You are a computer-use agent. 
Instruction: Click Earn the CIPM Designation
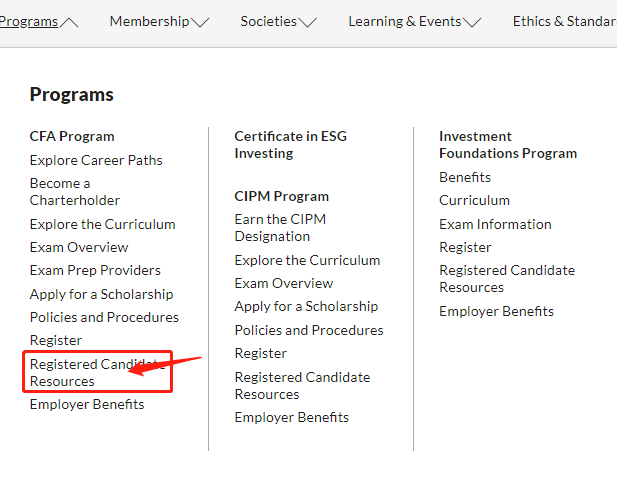[x=280, y=228]
